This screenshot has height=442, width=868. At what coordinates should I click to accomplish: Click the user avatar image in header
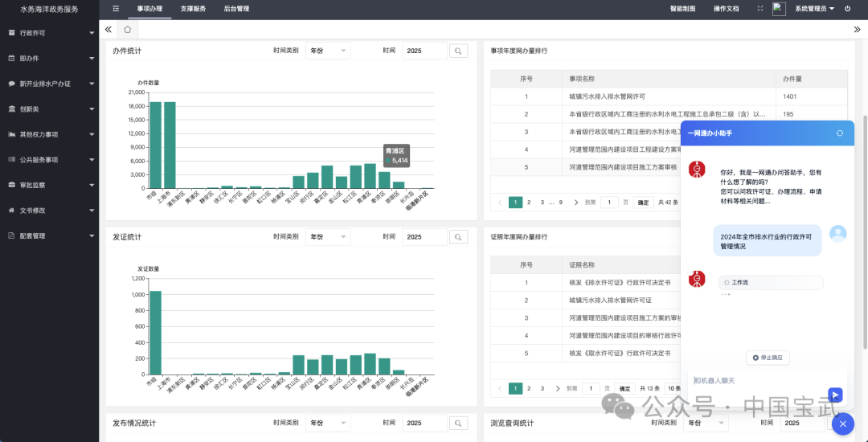tap(779, 9)
